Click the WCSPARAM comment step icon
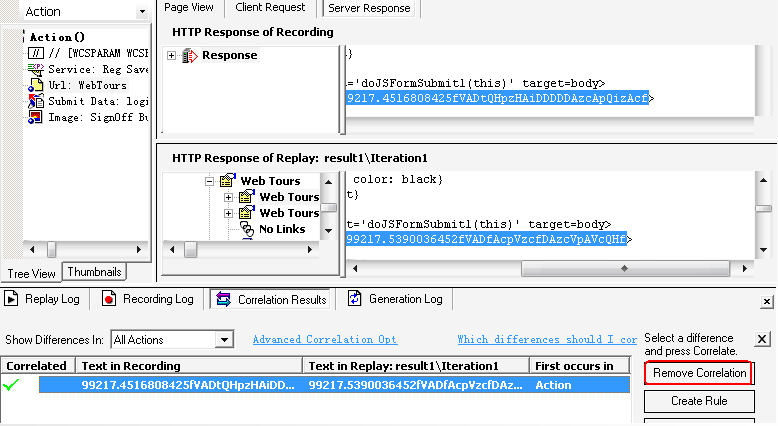 37,53
